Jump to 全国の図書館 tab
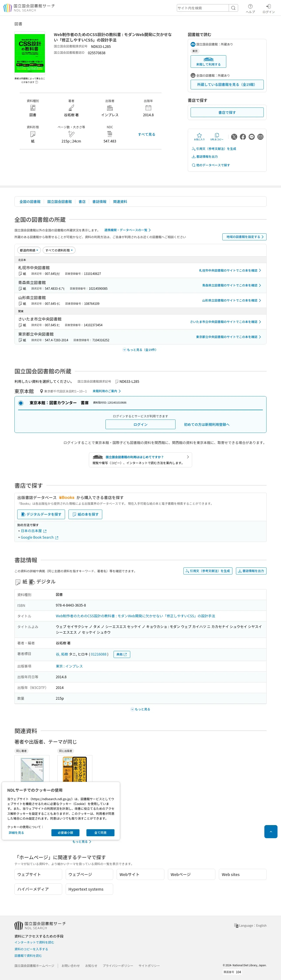The image size is (281, 980). [x=30, y=202]
